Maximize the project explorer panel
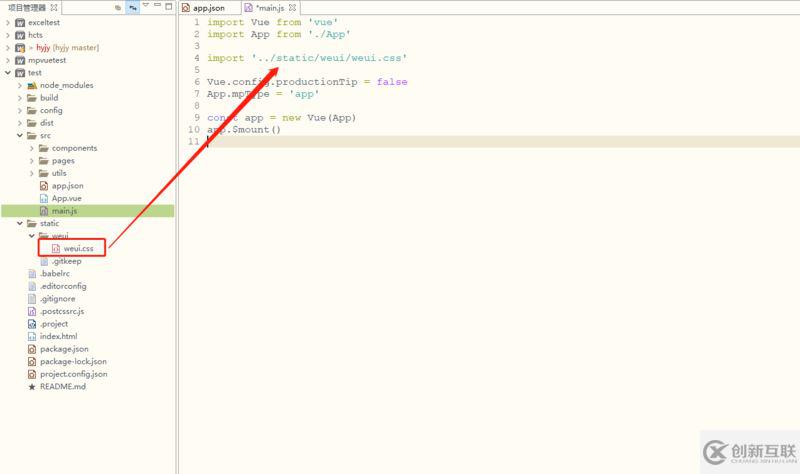This screenshot has width=800, height=474. point(168,6)
